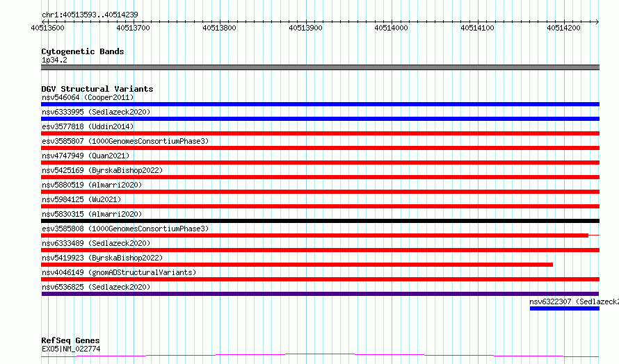The image size is (619, 364).
Task: Click esv3585808 (1000GenomesConsortiumPhase3) label
Action: point(125,229)
